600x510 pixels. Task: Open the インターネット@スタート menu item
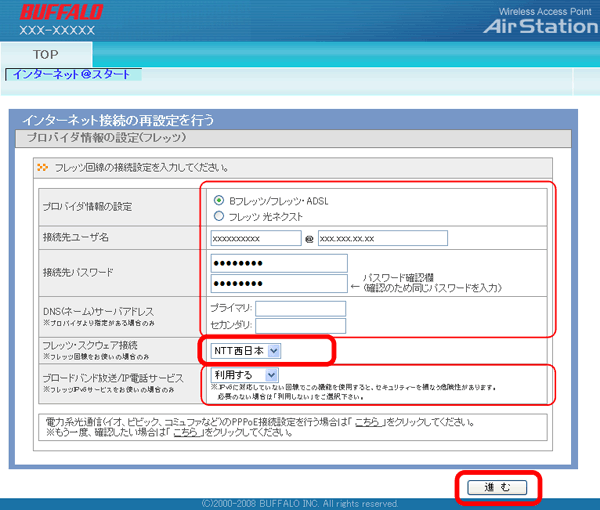click(72, 74)
